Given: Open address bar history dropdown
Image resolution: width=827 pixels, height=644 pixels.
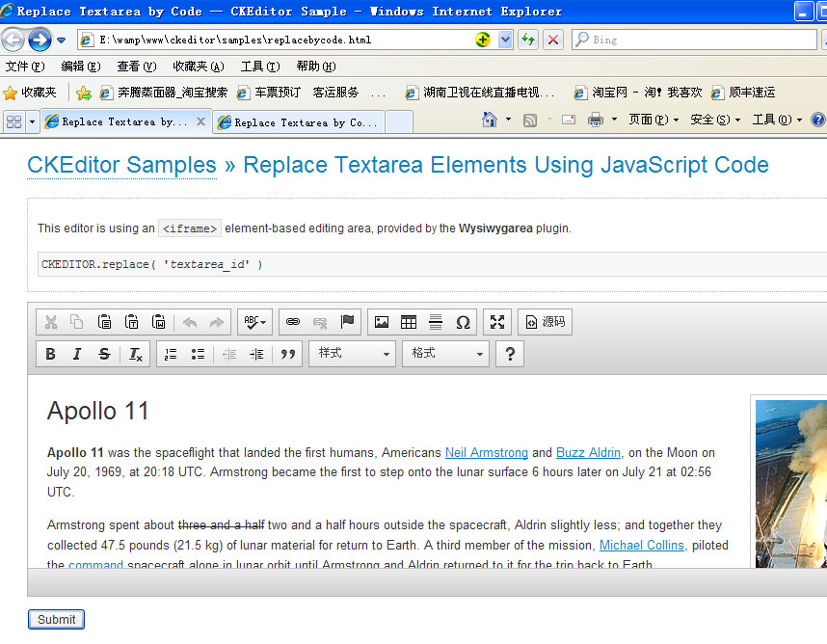Looking at the screenshot, I should [x=505, y=40].
